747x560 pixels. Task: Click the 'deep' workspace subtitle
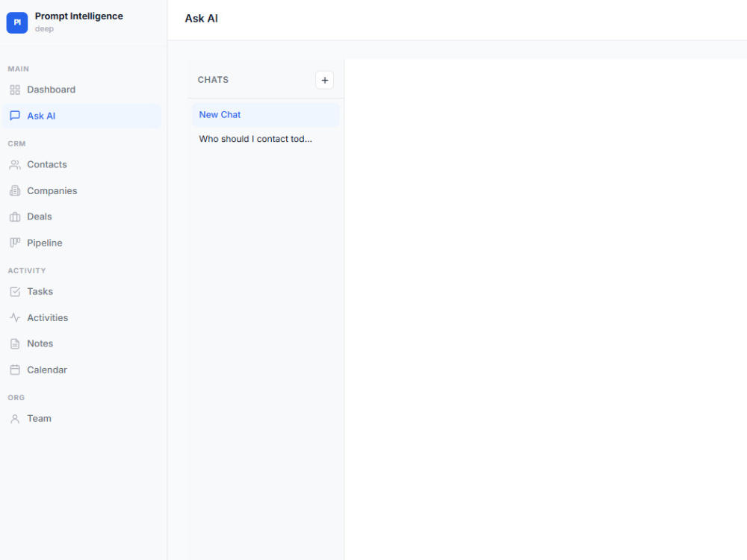tap(44, 29)
